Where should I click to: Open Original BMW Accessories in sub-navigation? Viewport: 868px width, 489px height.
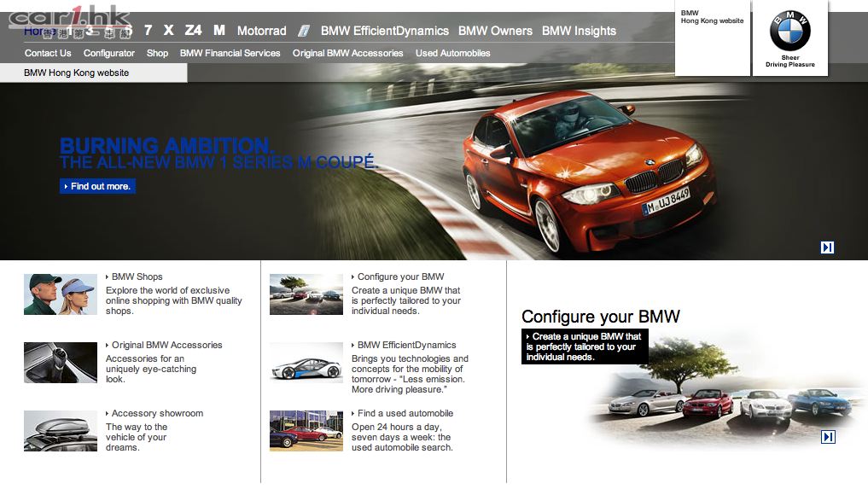click(347, 53)
